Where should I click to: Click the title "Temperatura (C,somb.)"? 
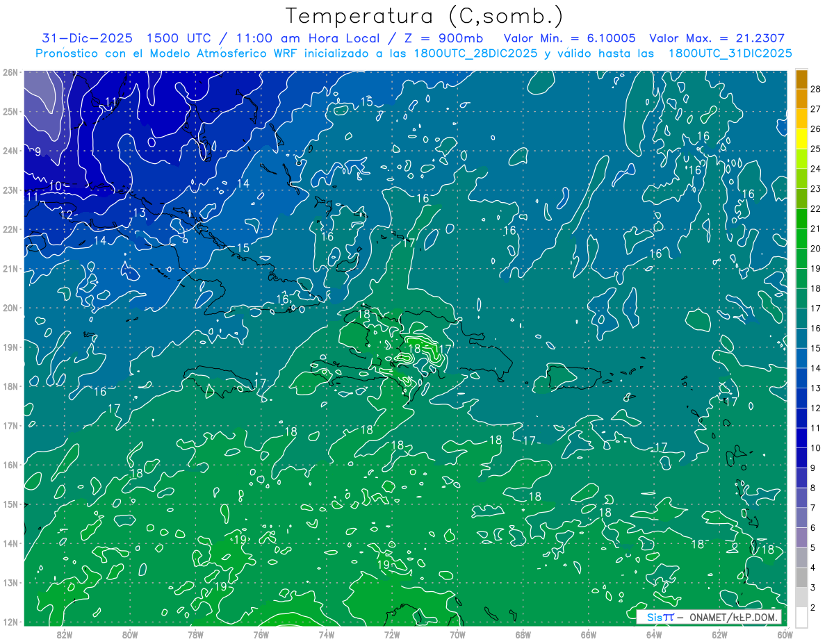tap(424, 16)
